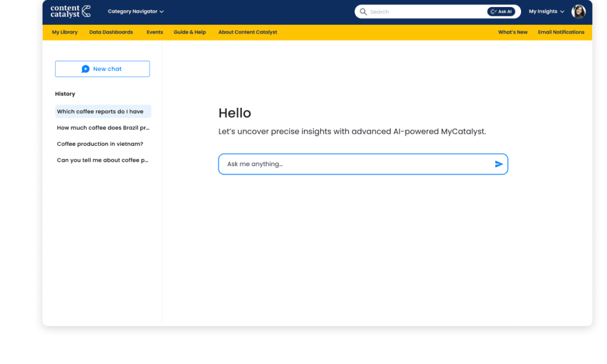Screen dimensions: 607x364
Task: Open What's New
Action: point(513,32)
